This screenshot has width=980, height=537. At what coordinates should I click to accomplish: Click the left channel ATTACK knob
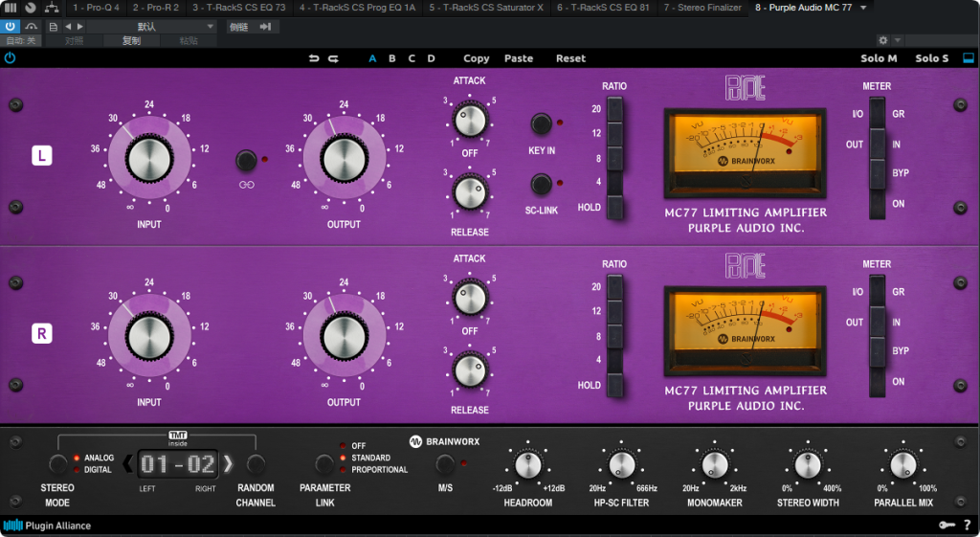[469, 119]
